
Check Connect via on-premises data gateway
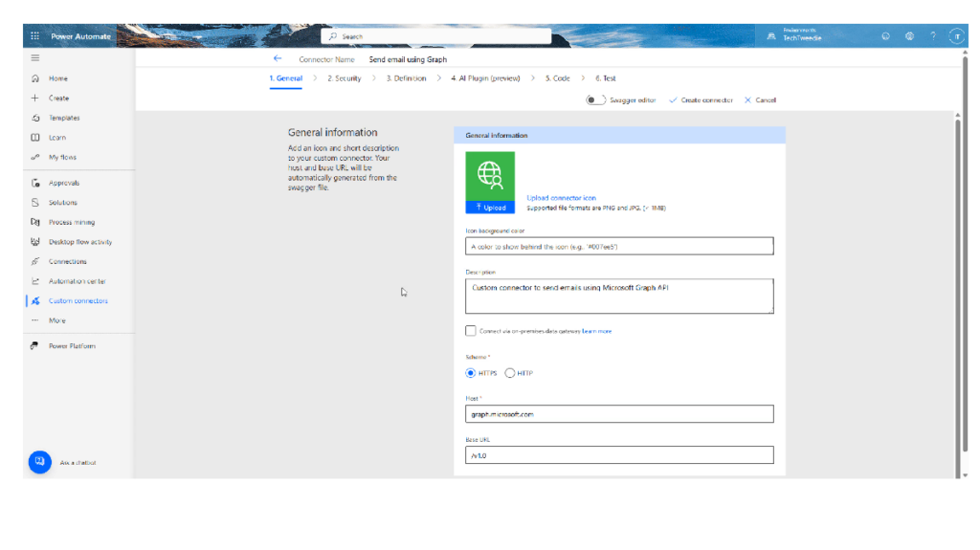pyautogui.click(x=470, y=331)
